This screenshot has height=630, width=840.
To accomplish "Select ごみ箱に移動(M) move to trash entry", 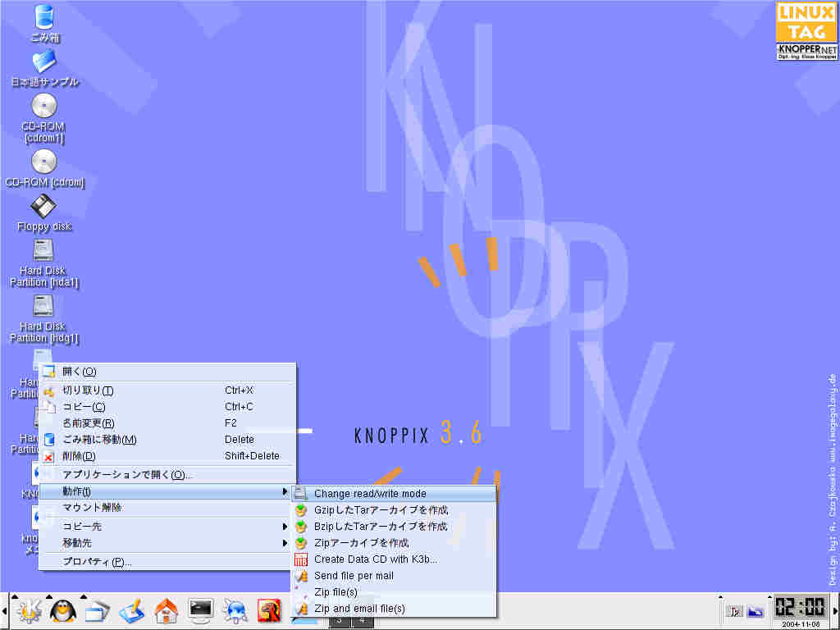I will (x=167, y=440).
